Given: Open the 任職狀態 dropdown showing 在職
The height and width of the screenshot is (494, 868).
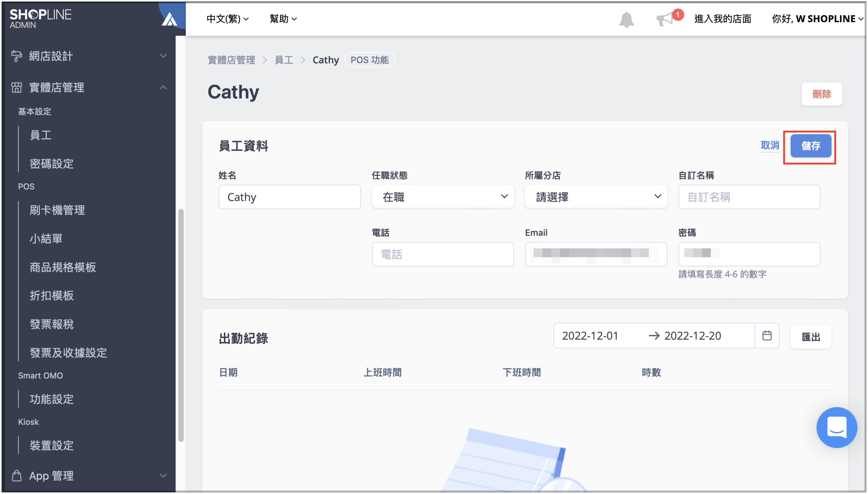Looking at the screenshot, I should coord(443,197).
